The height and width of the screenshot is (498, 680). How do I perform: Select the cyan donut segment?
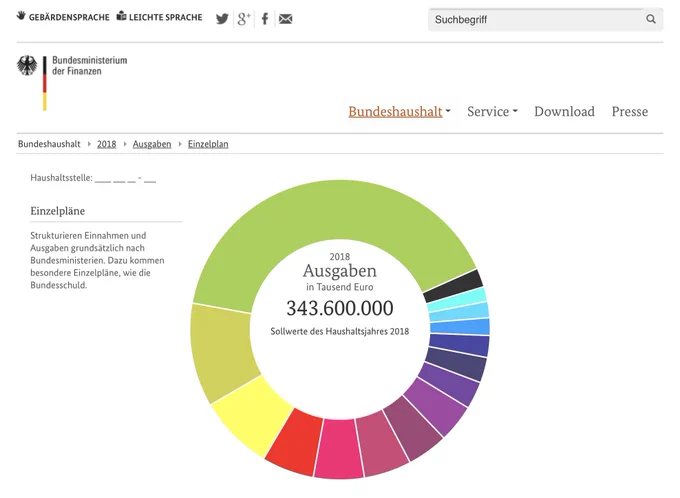(x=457, y=300)
